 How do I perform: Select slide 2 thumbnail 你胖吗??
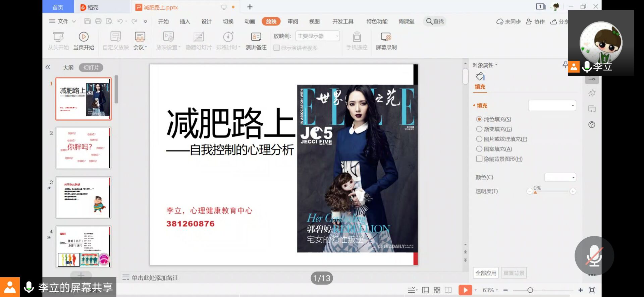tap(84, 148)
